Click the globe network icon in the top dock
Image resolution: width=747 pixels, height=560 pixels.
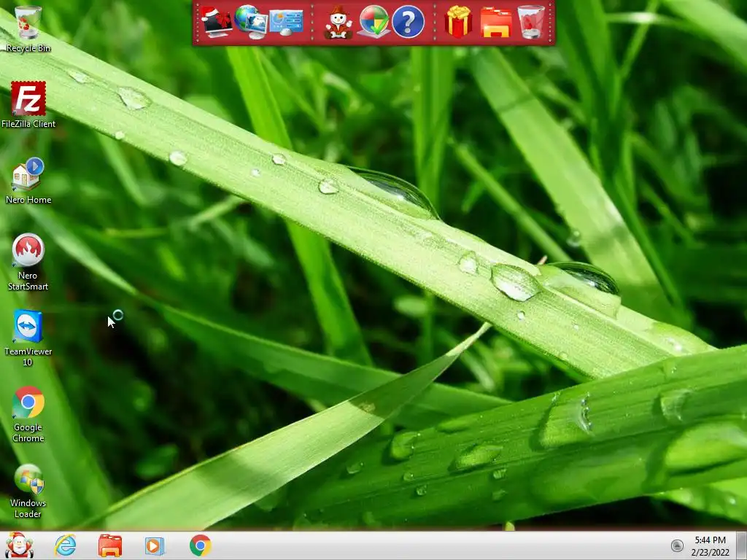(x=250, y=22)
